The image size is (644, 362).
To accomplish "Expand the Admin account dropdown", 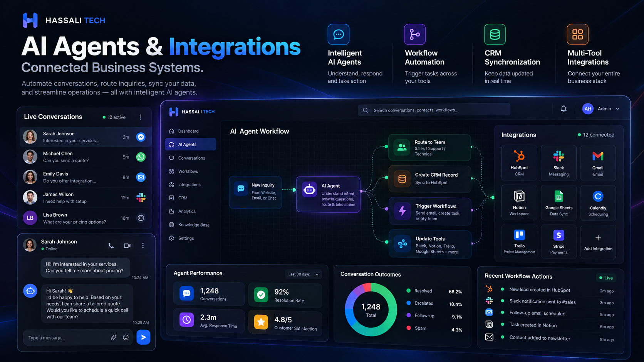I will tap(601, 109).
